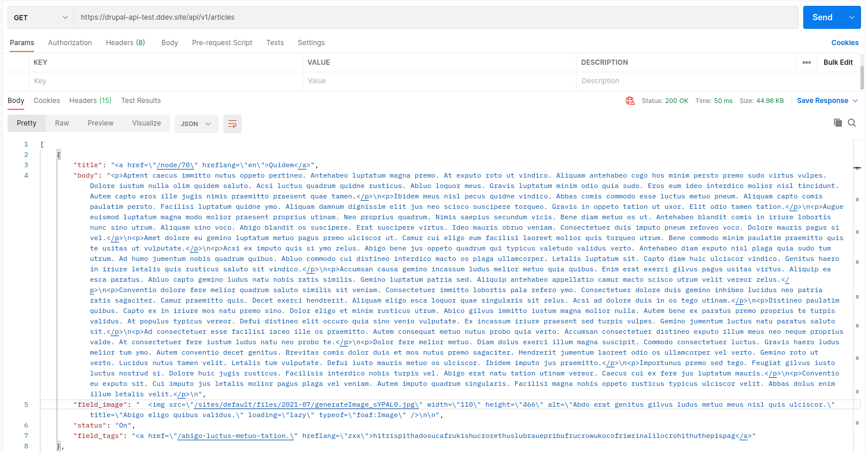The height and width of the screenshot is (453, 868).
Task: Expand the Save Response dropdown
Action: coord(828,101)
